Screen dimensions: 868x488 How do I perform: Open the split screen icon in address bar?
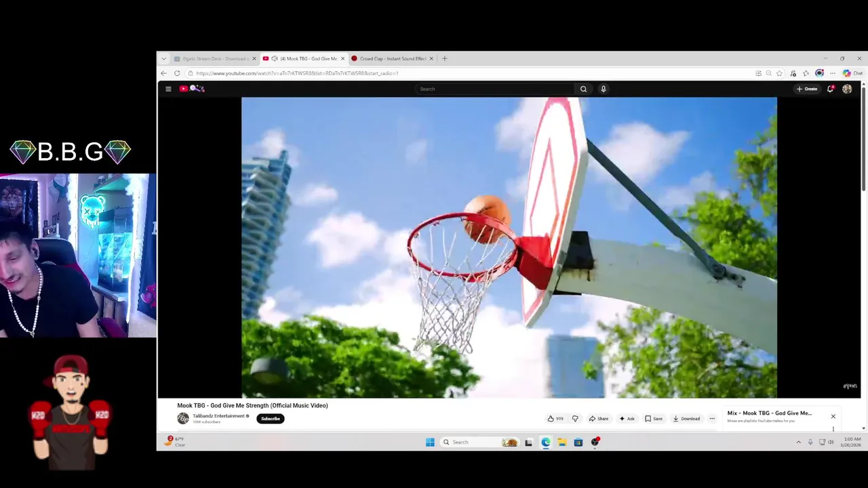pyautogui.click(x=758, y=73)
